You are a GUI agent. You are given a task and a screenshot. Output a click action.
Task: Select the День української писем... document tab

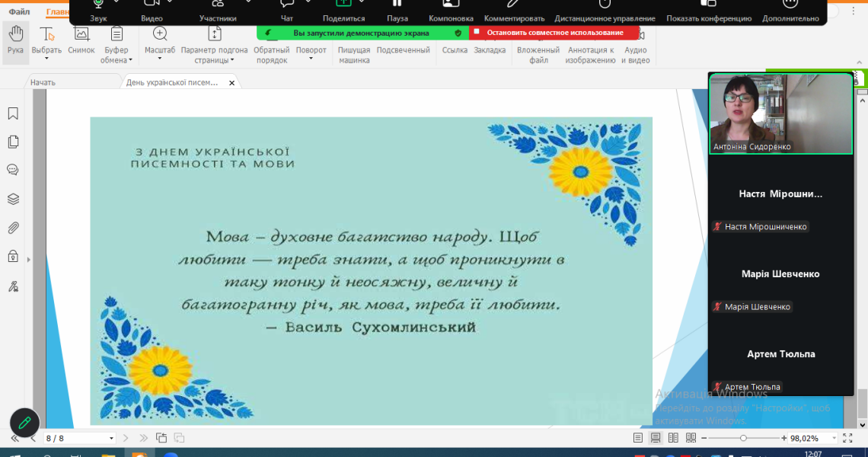[x=172, y=82]
